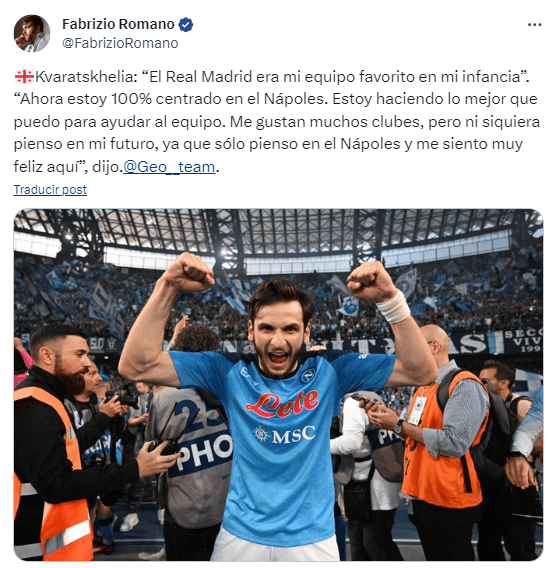
Task: Open the three-dot more options menu
Action: pos(534,25)
